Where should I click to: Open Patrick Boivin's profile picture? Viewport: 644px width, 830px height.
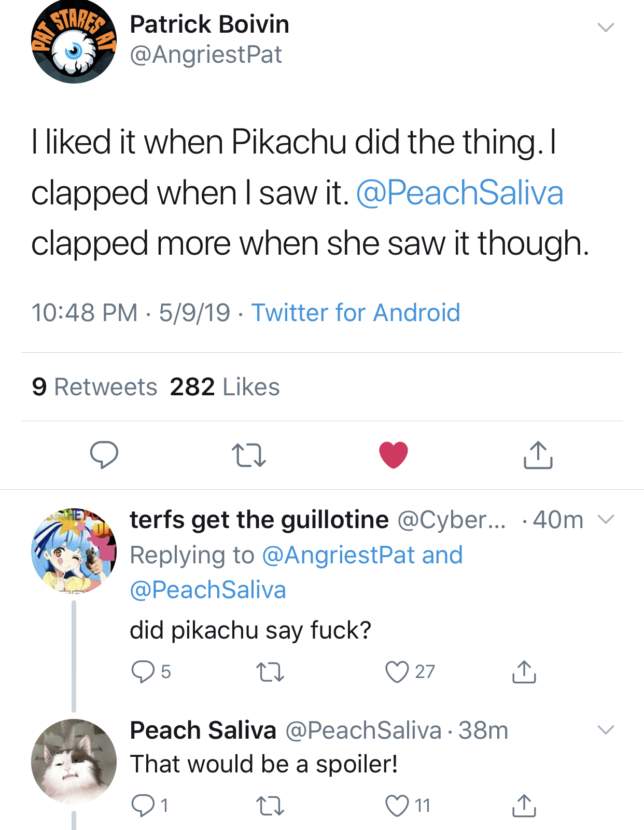click(x=74, y=41)
